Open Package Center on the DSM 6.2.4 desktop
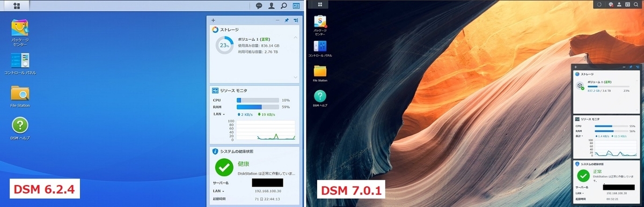Image resolution: width=644 pixels, height=207 pixels. [20, 33]
